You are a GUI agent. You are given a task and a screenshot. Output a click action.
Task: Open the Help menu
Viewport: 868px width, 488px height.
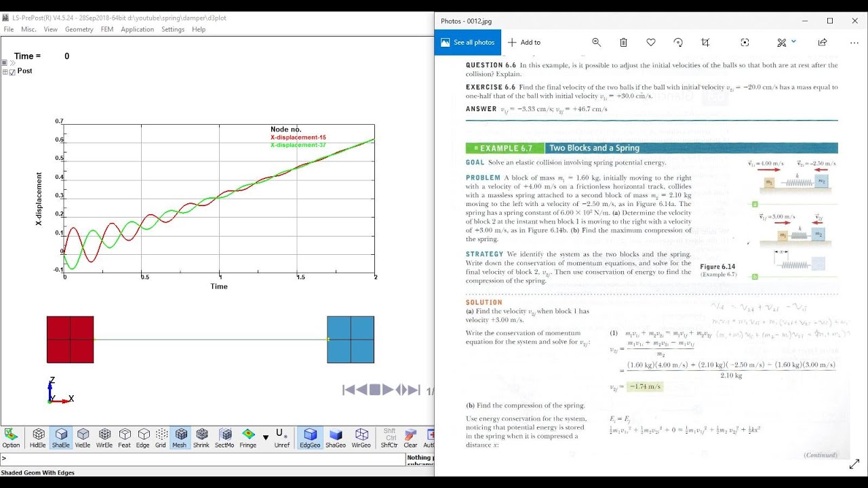pos(199,29)
